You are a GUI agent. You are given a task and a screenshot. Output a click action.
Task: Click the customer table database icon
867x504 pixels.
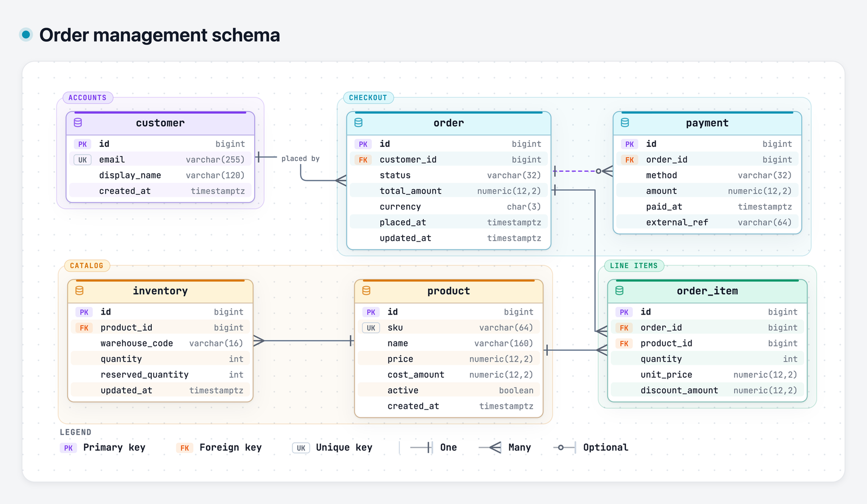[x=78, y=123]
